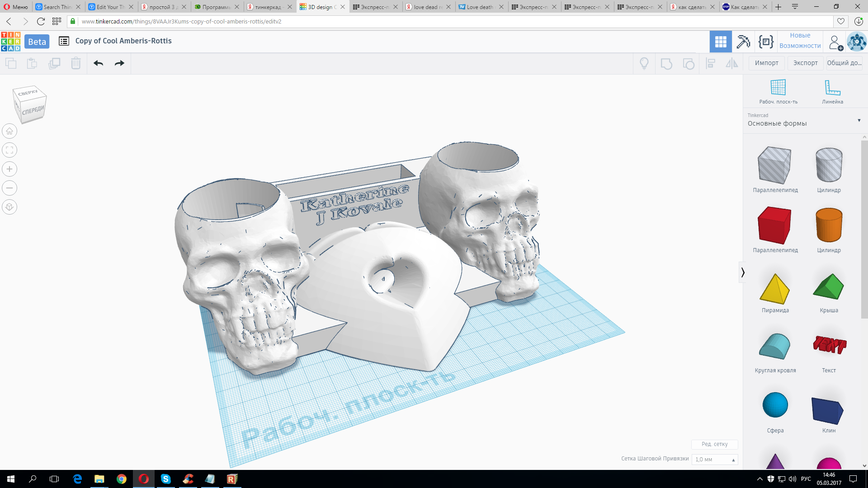Redo the last action
Image resolution: width=868 pixels, height=488 pixels.
click(x=119, y=63)
